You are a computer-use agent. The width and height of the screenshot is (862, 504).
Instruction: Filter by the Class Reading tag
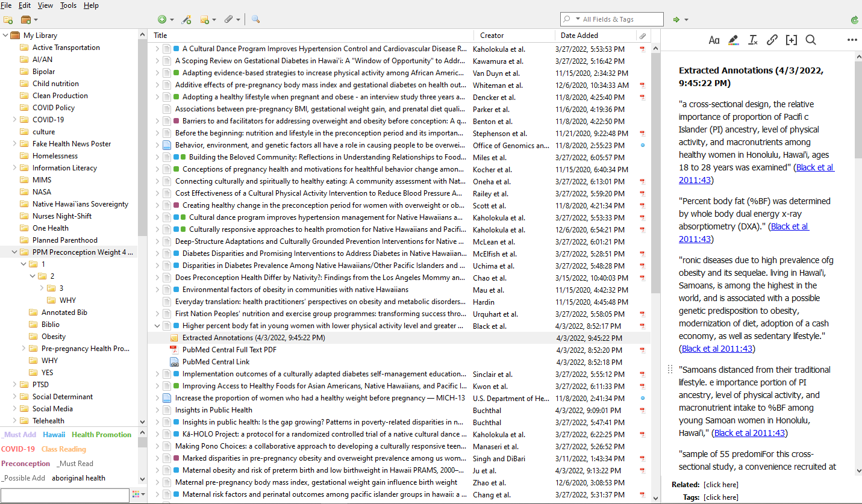64,449
